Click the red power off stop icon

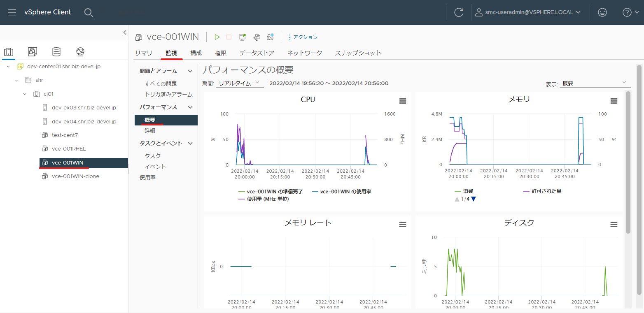point(229,37)
